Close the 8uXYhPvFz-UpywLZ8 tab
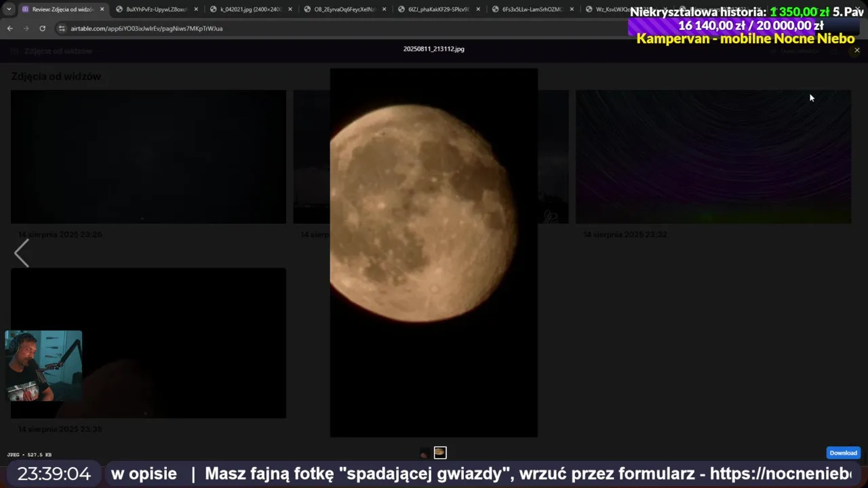Viewport: 868px width, 488px height. 196,9
